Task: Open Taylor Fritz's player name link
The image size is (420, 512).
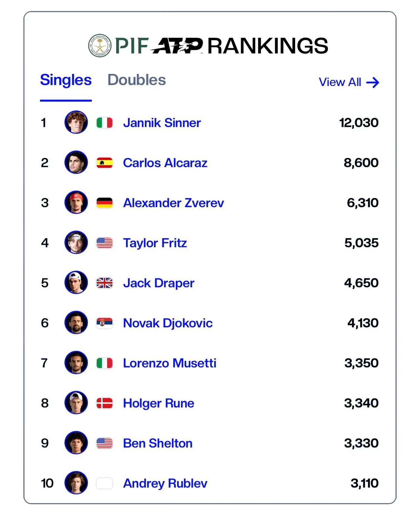Action: 155,243
